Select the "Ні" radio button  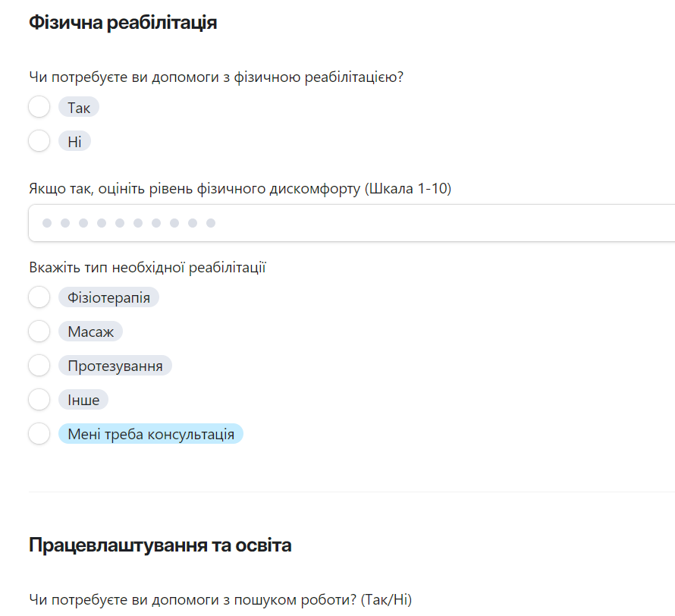39,141
